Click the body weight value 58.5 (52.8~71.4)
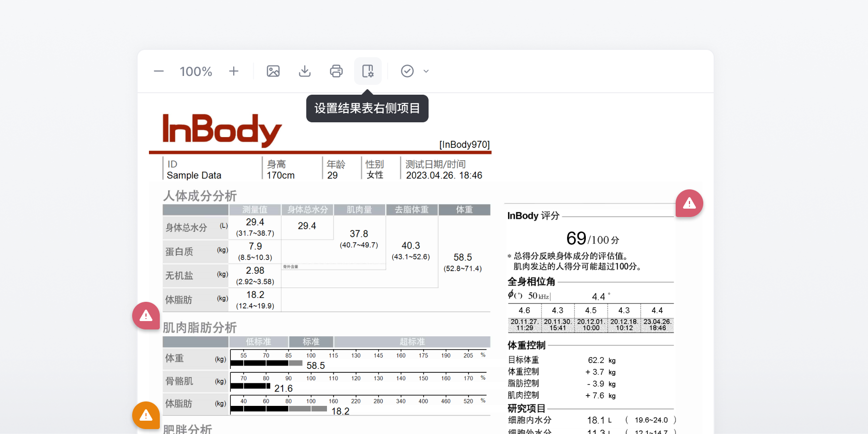Viewport: 868px width, 434px height. [463, 262]
